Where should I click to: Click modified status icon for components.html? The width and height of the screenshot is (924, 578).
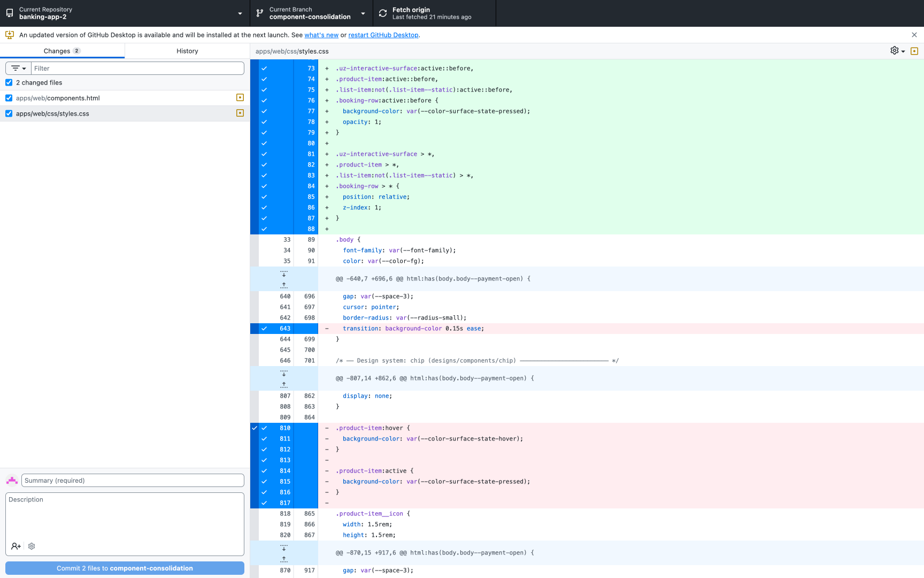tap(240, 98)
